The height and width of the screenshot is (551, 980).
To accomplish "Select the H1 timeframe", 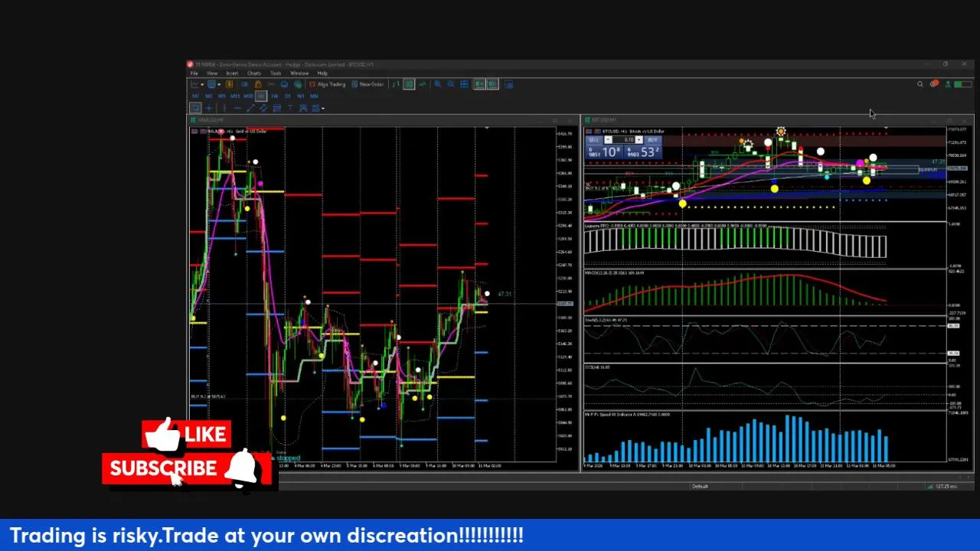I will click(x=261, y=96).
